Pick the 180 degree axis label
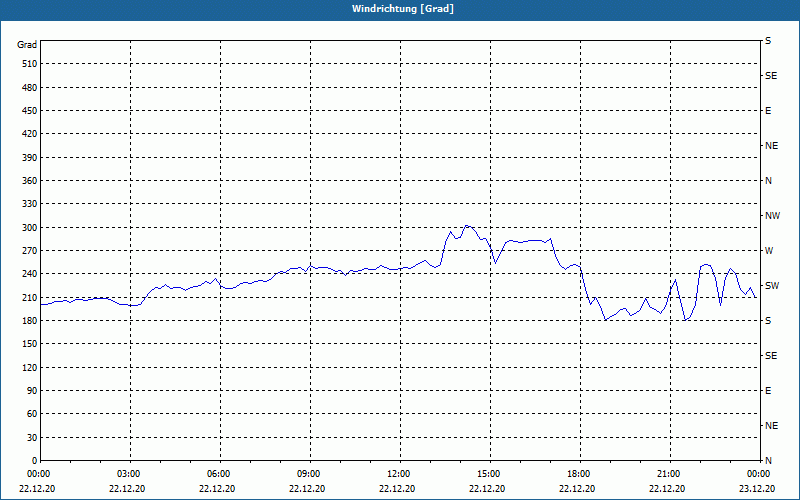 tap(30, 320)
